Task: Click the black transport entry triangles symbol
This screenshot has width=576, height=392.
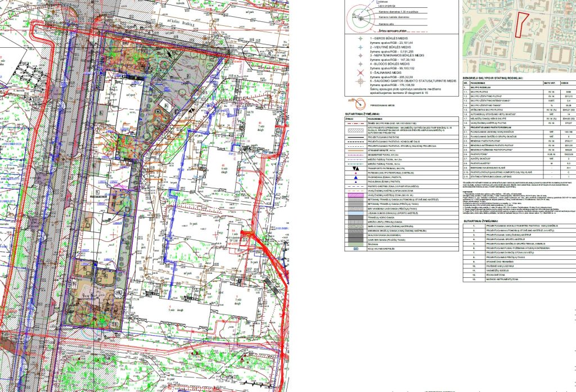Action: pos(355,168)
